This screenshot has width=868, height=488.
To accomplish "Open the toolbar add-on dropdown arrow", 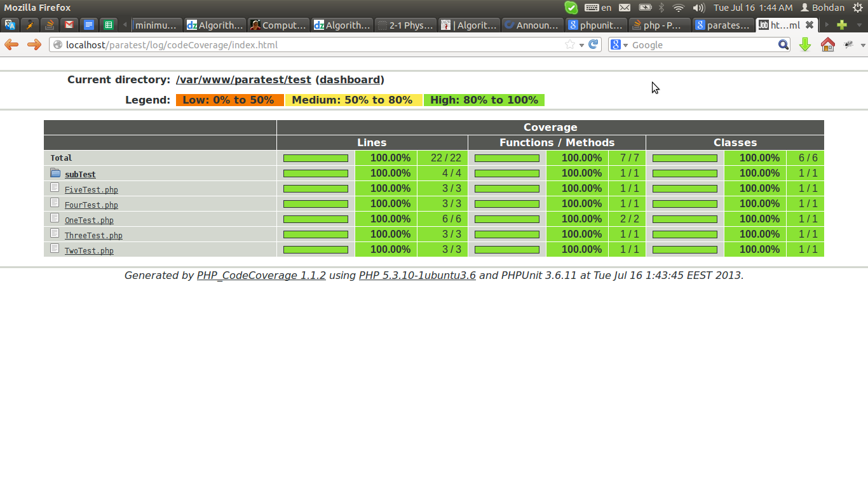I will pyautogui.click(x=862, y=45).
